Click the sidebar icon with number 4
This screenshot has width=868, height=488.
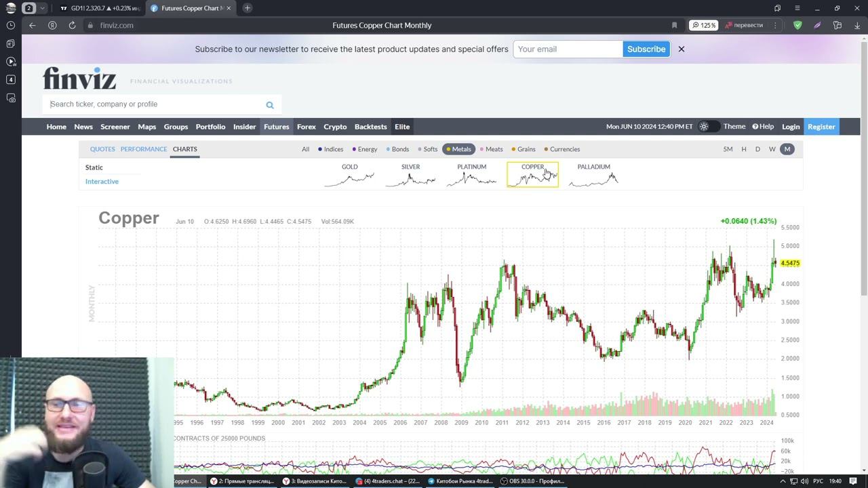coord(10,79)
